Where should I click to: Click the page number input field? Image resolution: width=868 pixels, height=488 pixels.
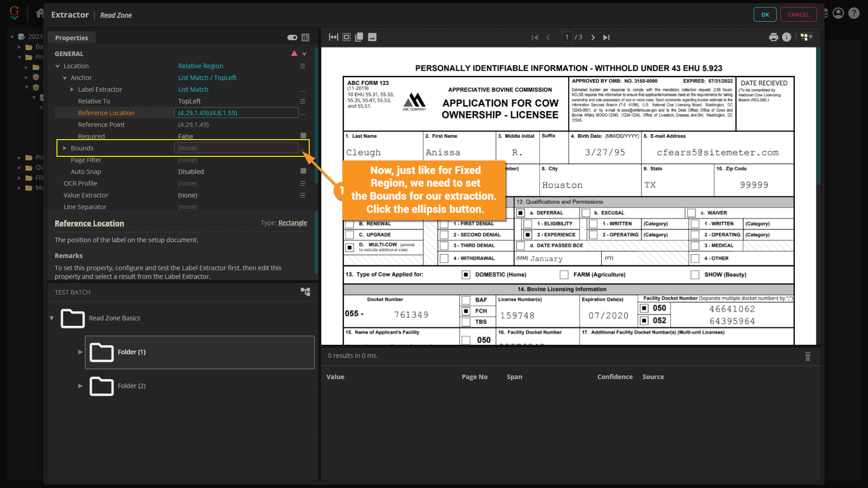pyautogui.click(x=567, y=37)
